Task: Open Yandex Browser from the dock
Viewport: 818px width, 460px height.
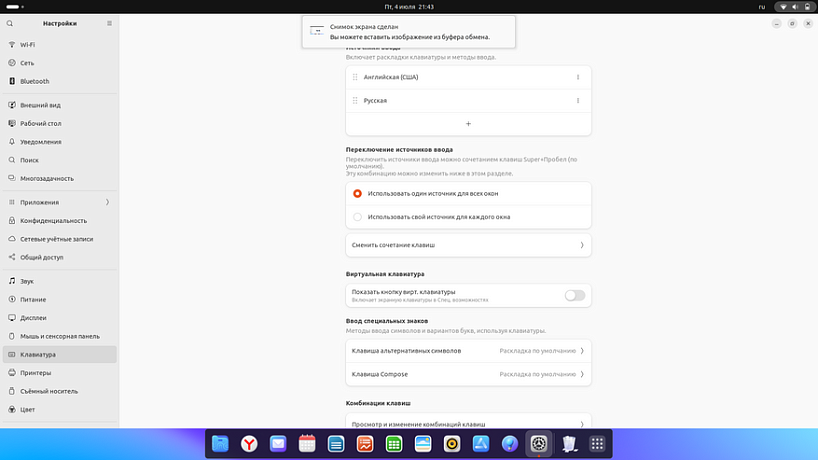Action: coord(249,443)
